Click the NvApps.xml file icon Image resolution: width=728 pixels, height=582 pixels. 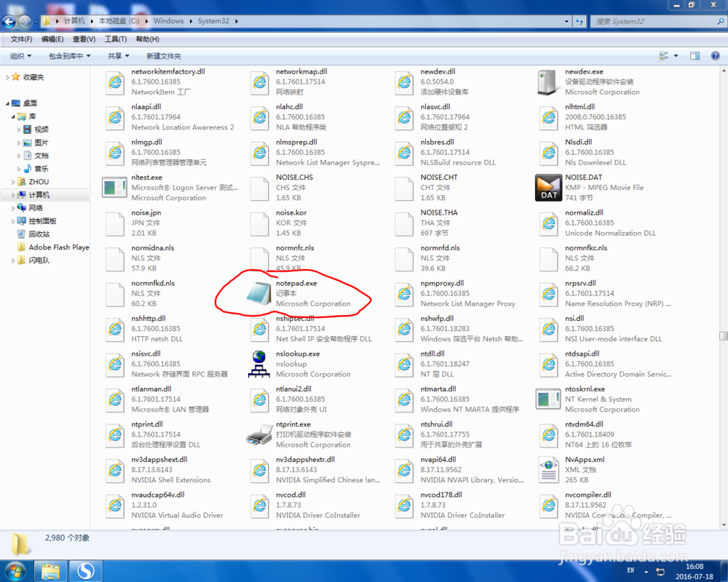click(548, 470)
